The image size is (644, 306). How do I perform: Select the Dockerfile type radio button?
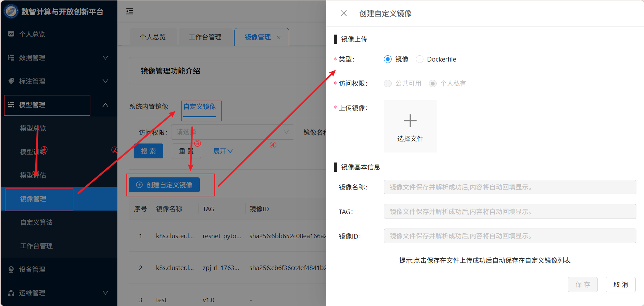420,59
